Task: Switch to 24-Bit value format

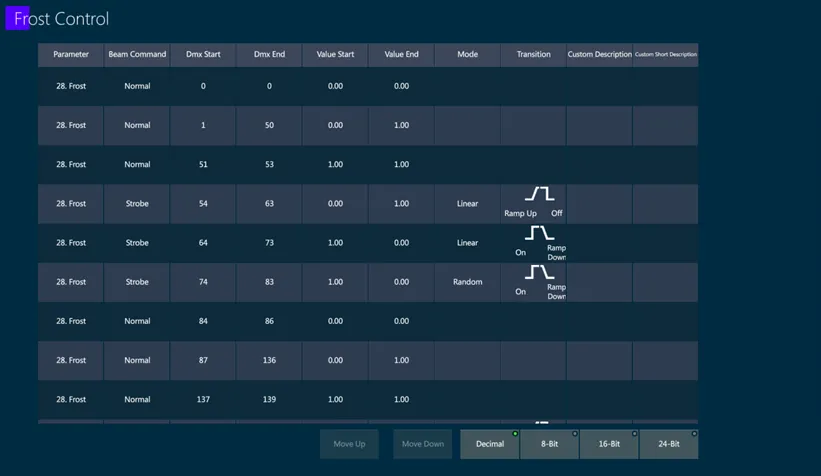Action: tap(669, 444)
